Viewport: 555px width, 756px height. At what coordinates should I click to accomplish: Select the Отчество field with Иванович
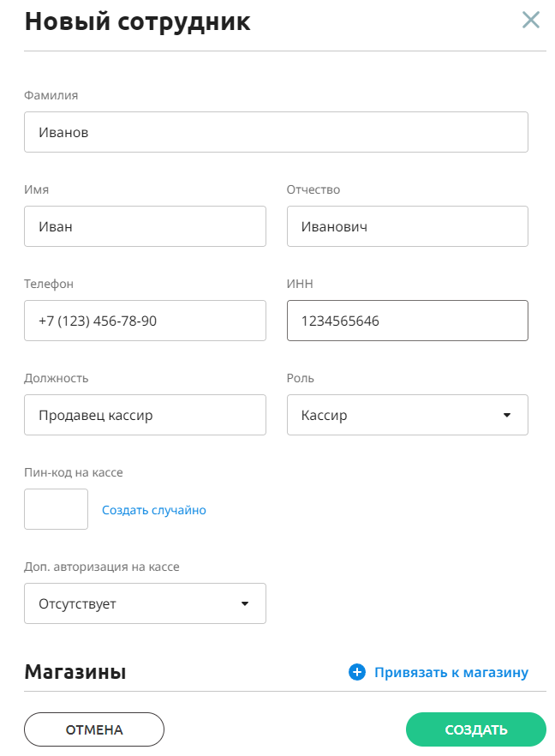coord(408,226)
